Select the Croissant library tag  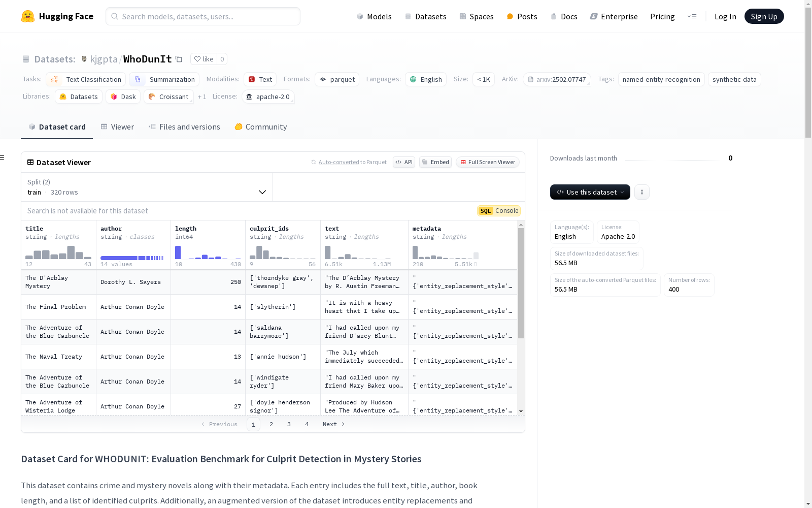[168, 97]
